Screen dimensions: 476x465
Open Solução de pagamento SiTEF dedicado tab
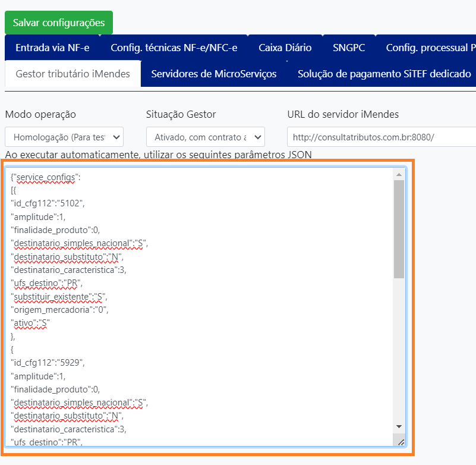click(x=384, y=74)
